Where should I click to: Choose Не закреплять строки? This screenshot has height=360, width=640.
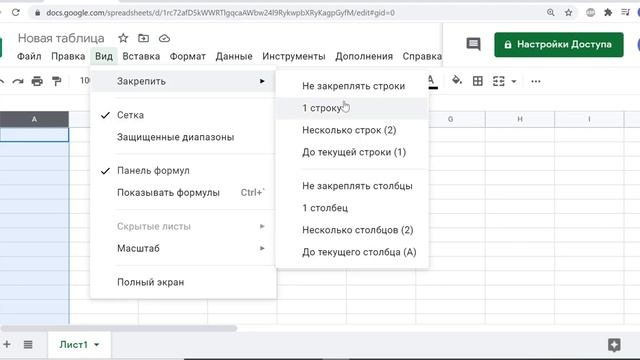click(x=352, y=86)
